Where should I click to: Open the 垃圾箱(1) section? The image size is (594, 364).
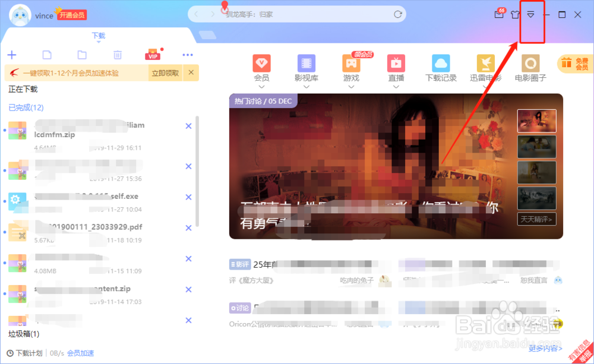coord(24,334)
